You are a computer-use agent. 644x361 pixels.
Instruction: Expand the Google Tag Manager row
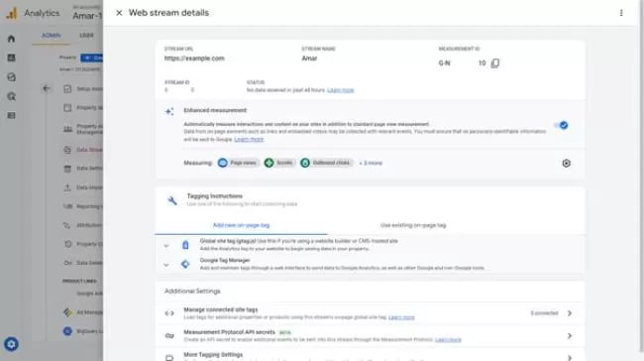pyautogui.click(x=165, y=265)
